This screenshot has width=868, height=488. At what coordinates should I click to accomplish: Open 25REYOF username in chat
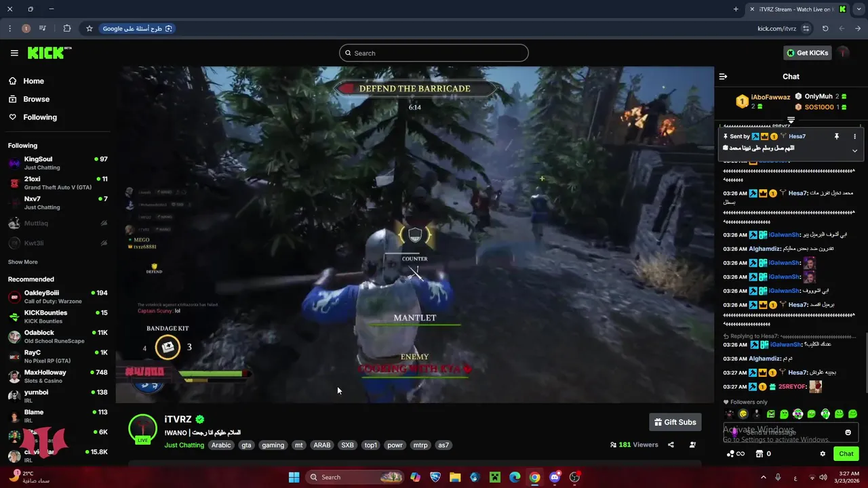[x=792, y=387]
